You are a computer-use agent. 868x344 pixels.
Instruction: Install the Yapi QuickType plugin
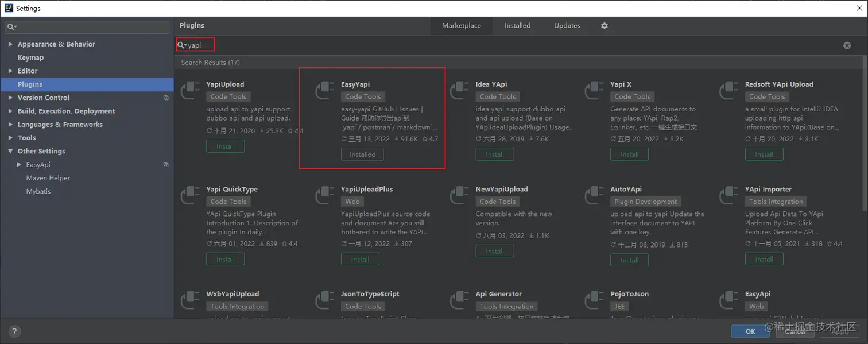click(226, 260)
